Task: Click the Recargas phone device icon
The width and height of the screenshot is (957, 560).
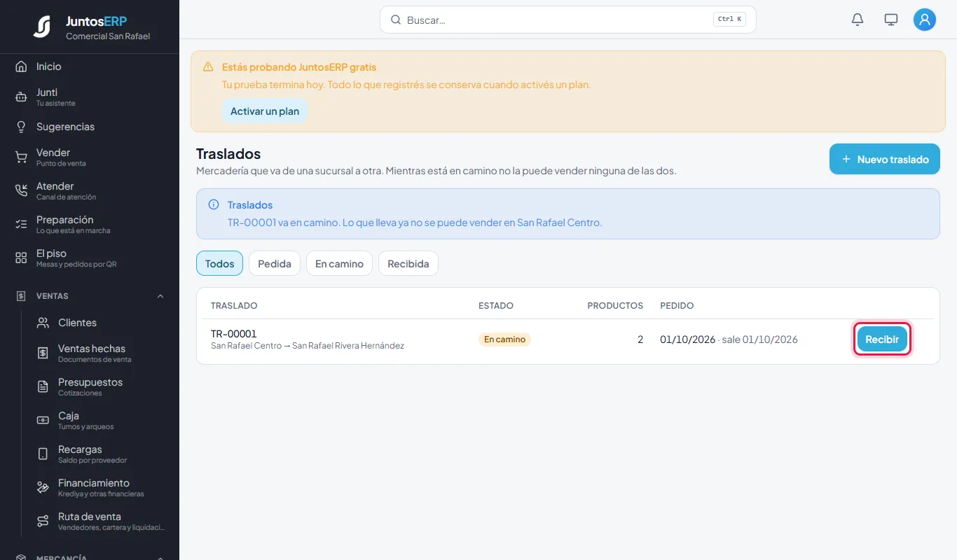Action: click(x=43, y=454)
